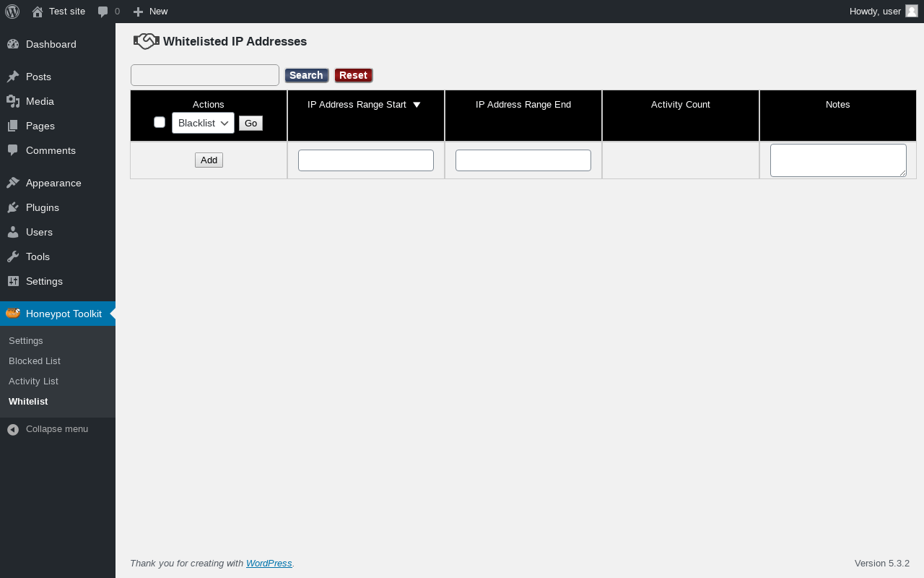The height and width of the screenshot is (578, 924).
Task: Open the comments bubble in admin bar
Action: [x=103, y=12]
